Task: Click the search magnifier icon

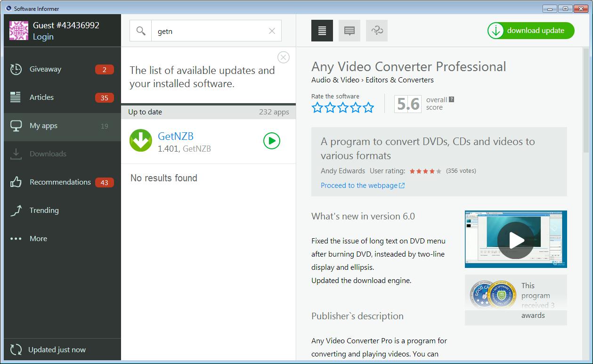Action: click(x=140, y=31)
